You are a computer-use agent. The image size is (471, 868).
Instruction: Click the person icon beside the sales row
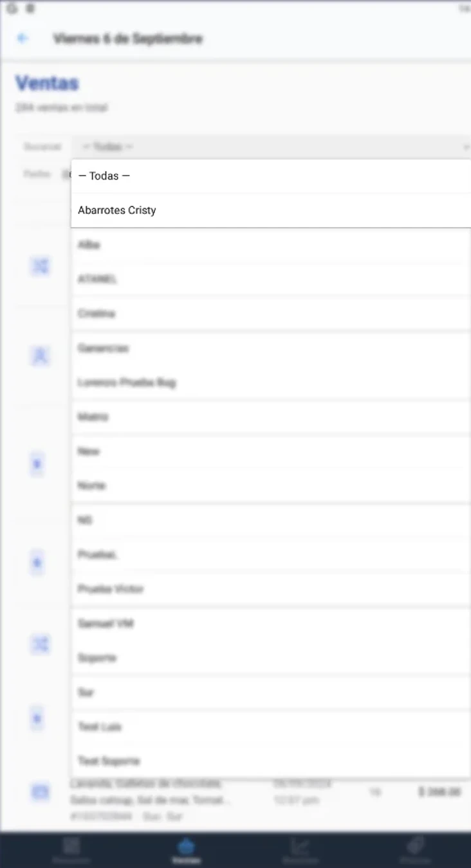pyautogui.click(x=40, y=356)
